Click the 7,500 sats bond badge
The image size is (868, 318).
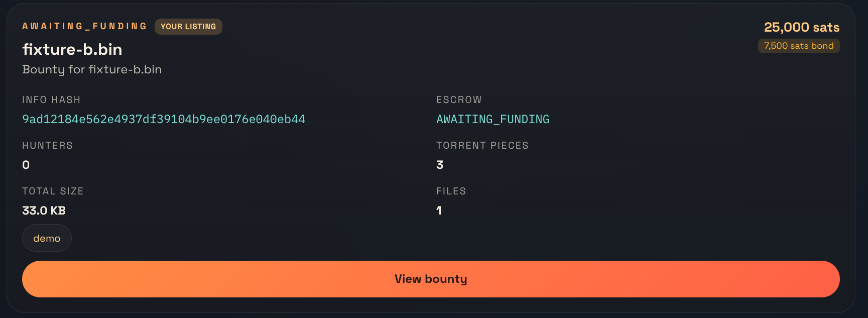[799, 46]
